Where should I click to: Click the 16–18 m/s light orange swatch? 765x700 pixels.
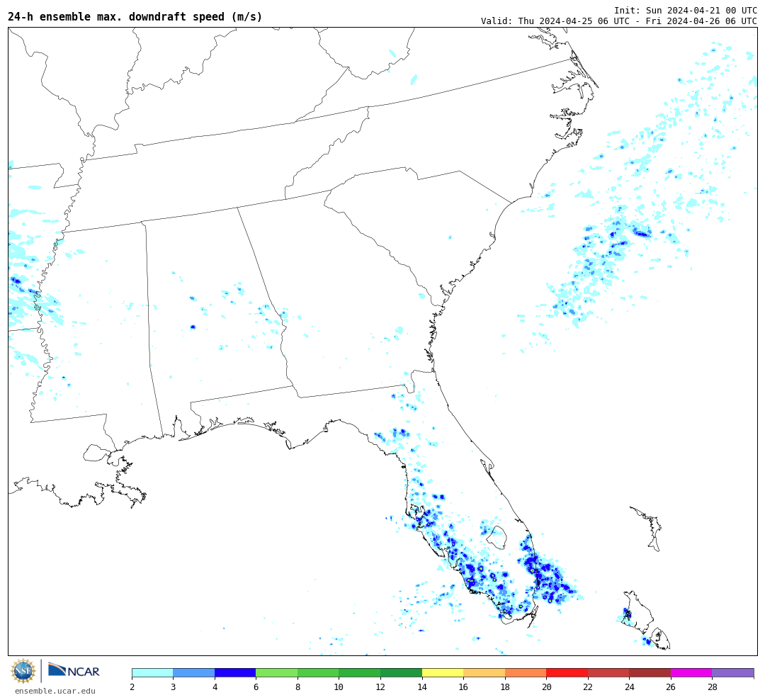point(484,672)
